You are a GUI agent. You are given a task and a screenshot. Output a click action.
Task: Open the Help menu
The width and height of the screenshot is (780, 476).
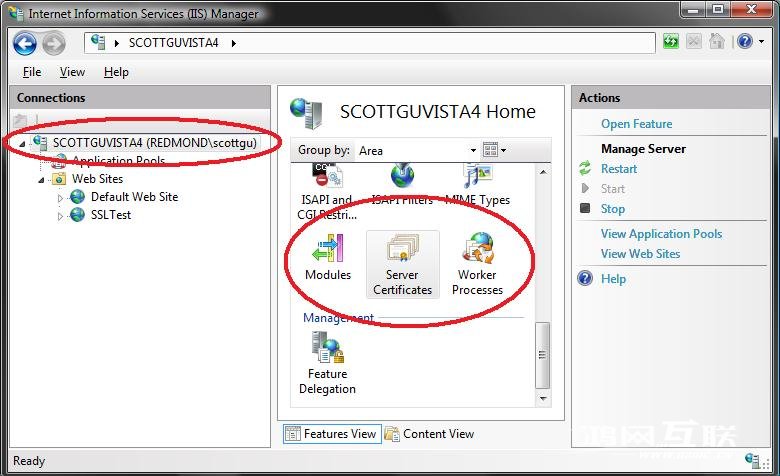point(116,72)
